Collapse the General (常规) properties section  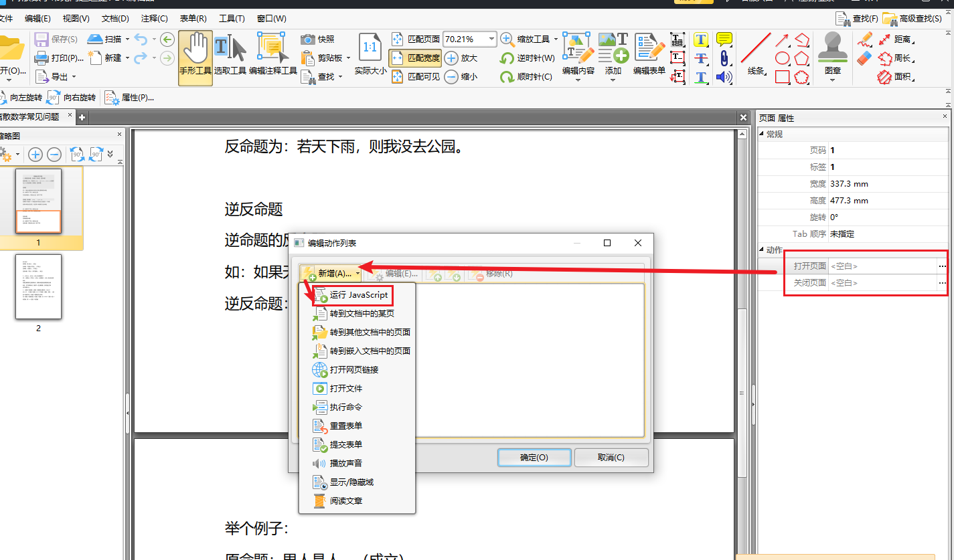pos(761,134)
